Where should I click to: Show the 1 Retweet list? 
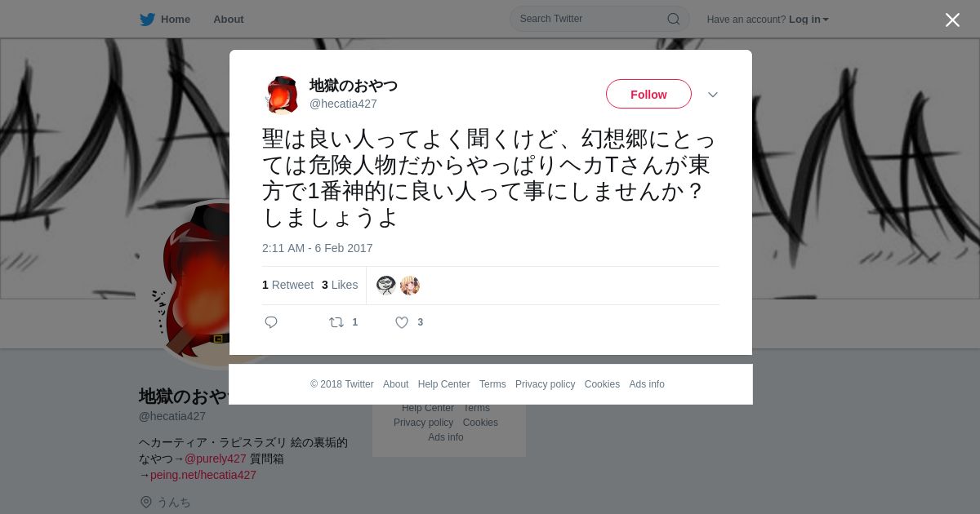tap(287, 285)
